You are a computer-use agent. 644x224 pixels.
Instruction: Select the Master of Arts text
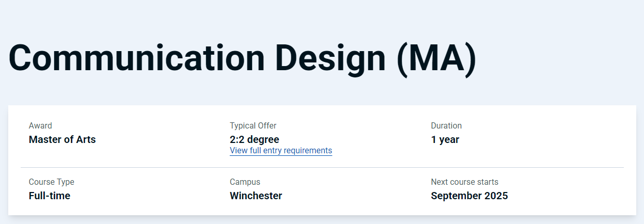(x=62, y=139)
